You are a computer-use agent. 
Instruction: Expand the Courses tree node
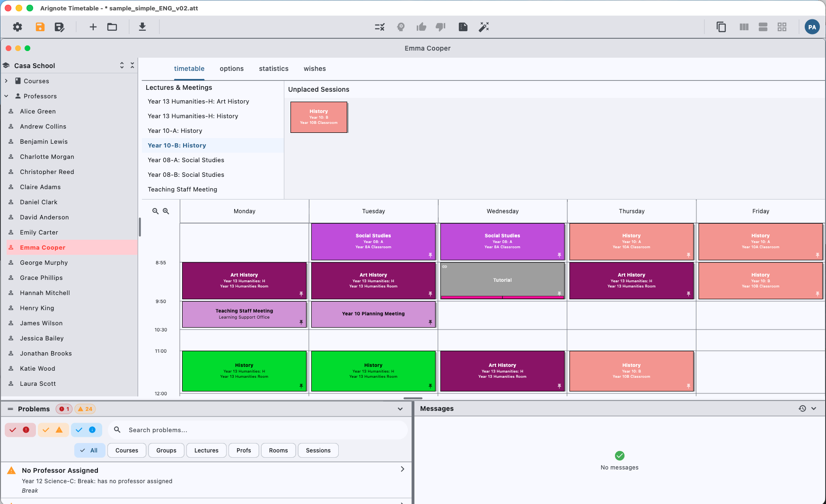point(6,81)
